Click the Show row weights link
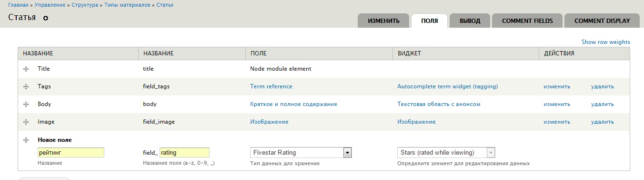The height and width of the screenshot is (180, 644). [605, 42]
